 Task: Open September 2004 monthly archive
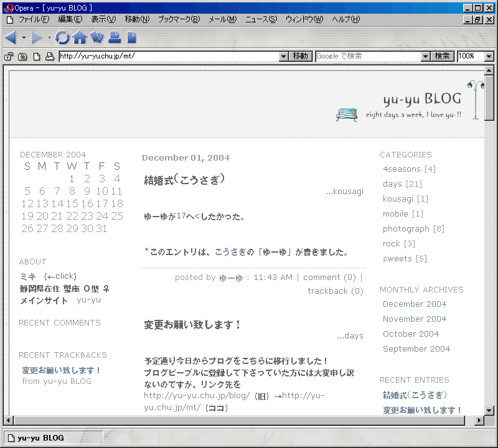click(416, 348)
